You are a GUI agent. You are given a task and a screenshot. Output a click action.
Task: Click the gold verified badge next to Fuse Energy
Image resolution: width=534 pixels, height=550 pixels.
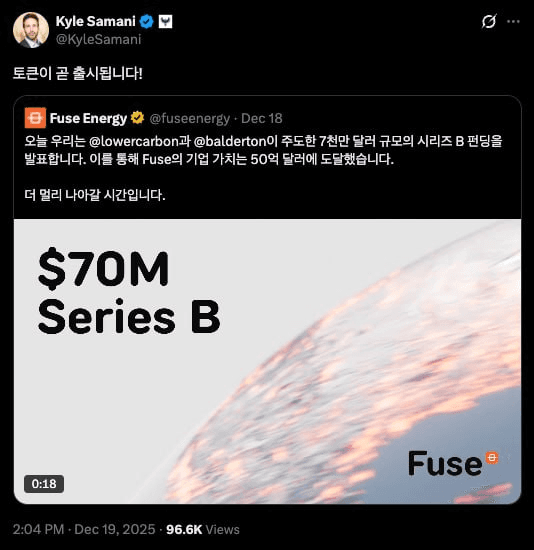pos(137,118)
